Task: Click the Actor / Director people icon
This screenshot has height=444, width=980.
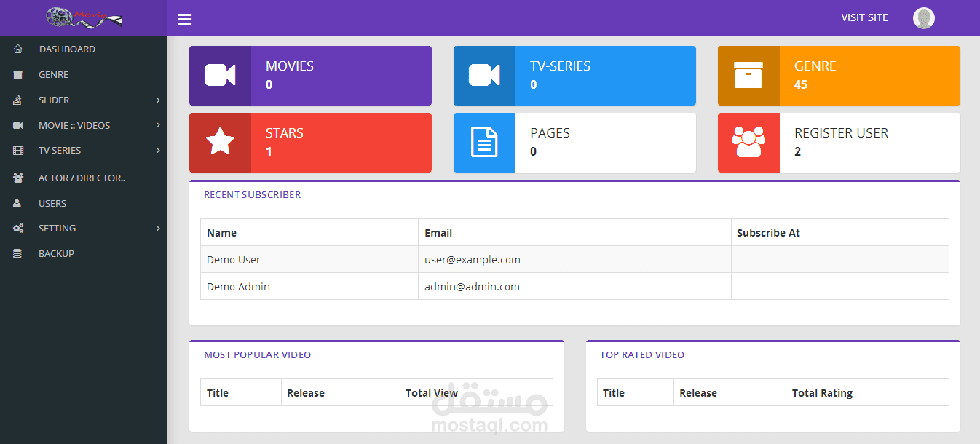Action: (18, 178)
